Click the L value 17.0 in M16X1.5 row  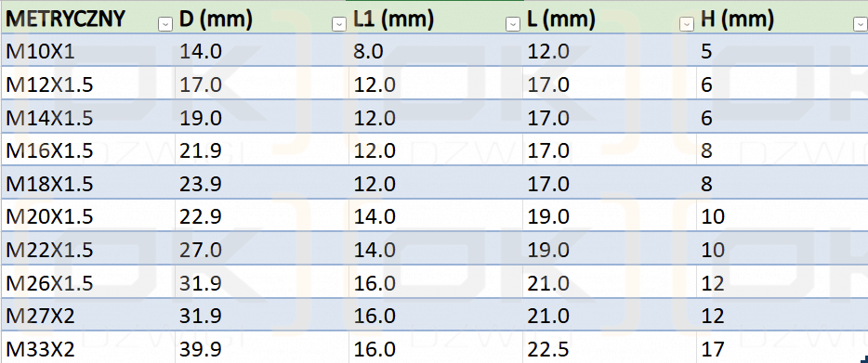(x=548, y=150)
